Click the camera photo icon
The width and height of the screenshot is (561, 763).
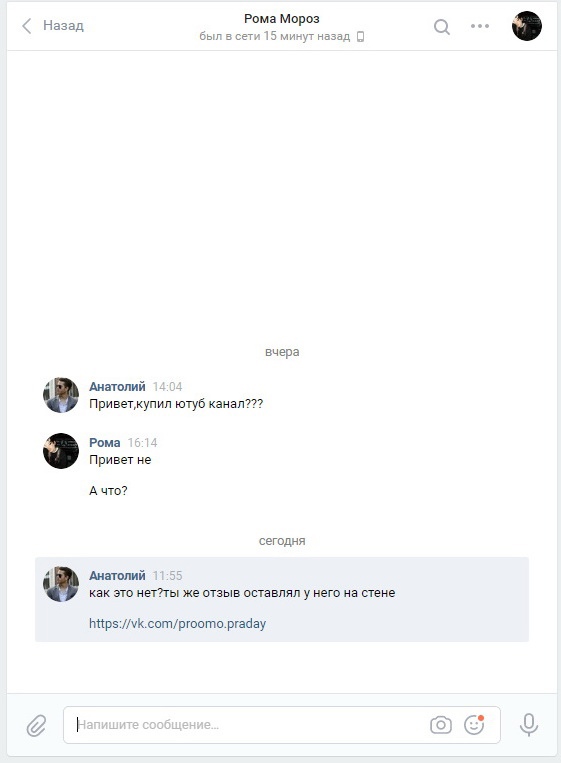coord(441,725)
